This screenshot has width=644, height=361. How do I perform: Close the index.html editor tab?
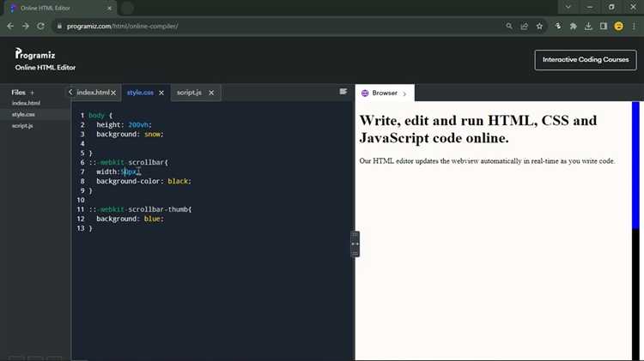[113, 93]
